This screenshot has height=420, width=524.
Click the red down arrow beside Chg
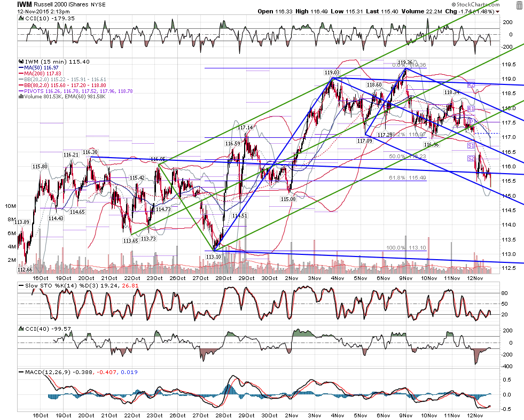pyautogui.click(x=498, y=12)
